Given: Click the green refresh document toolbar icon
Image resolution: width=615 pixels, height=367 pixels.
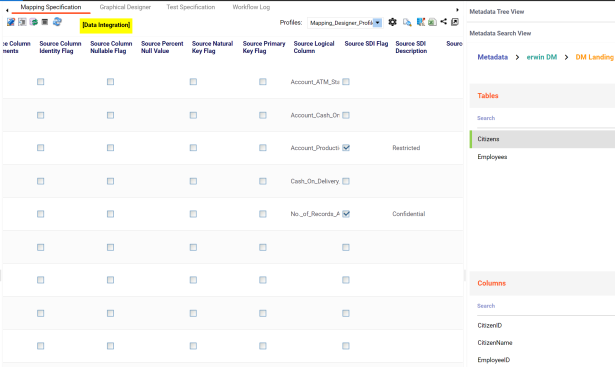Looking at the screenshot, I should point(34,22).
